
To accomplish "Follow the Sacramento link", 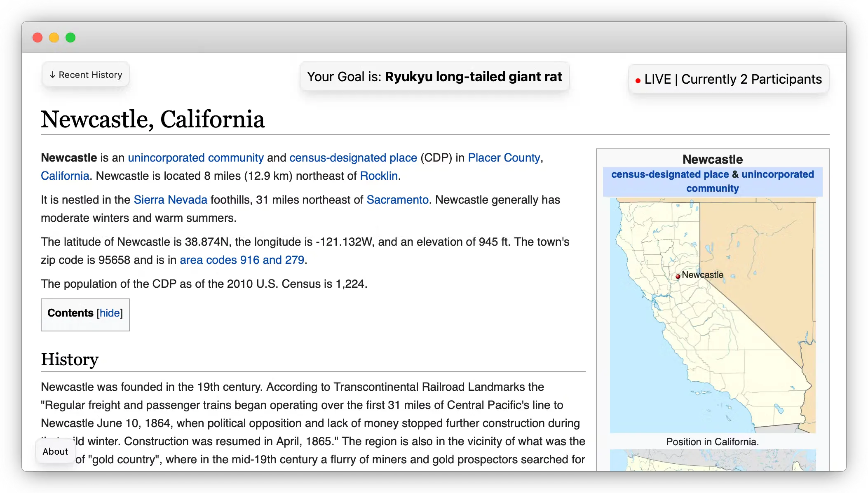I will 397,200.
